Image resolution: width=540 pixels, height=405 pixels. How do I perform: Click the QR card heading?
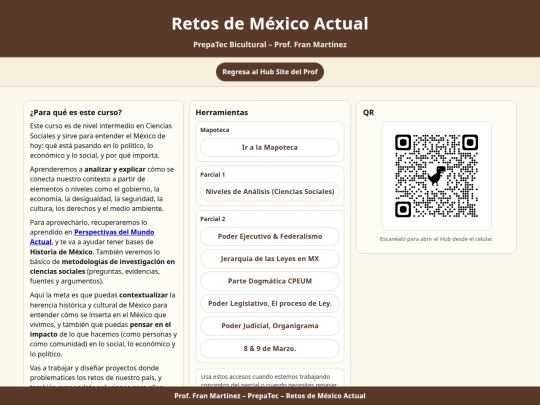368,113
